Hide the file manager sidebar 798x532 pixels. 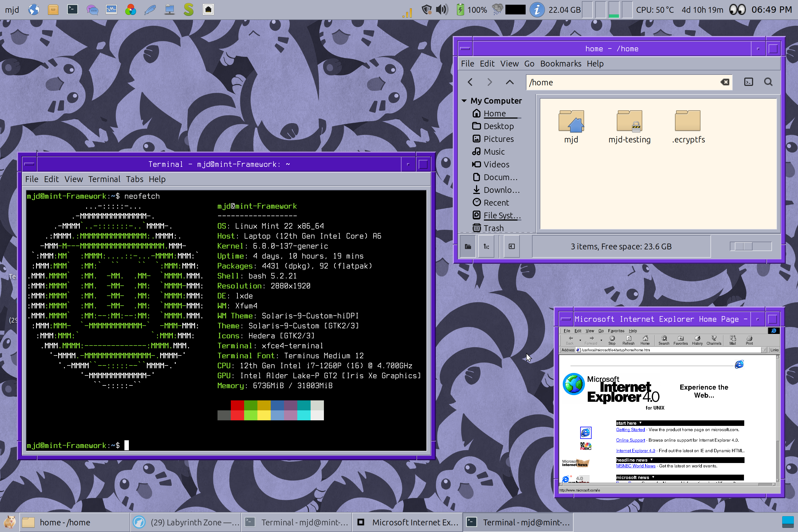512,247
